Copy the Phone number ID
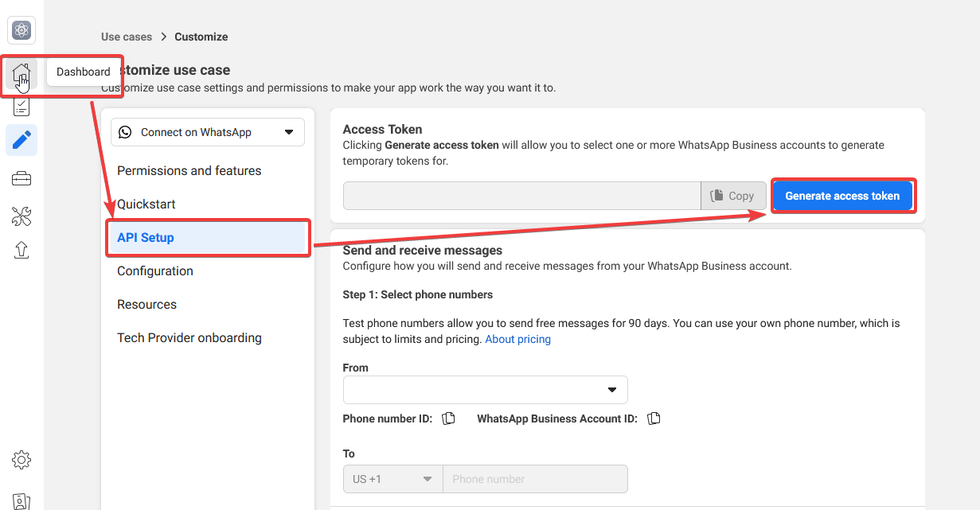This screenshot has height=510, width=980. pyautogui.click(x=448, y=419)
